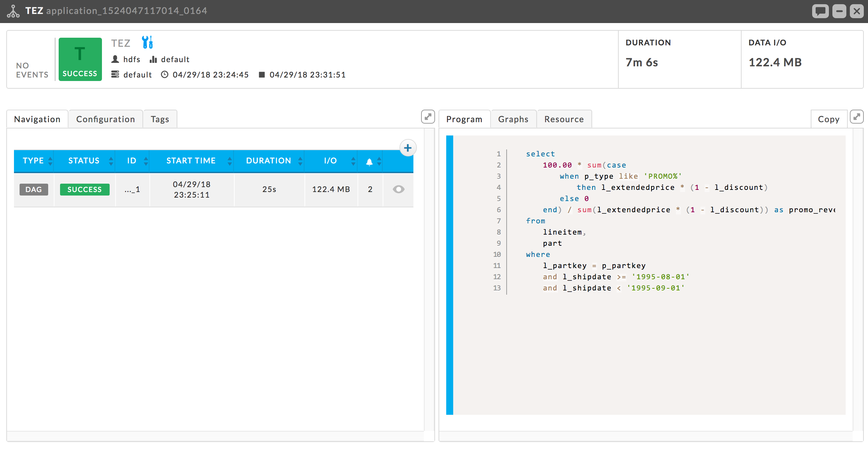The height and width of the screenshot is (449, 868).
Task: Click the DATA I/O 122.4 MB value
Action: click(x=775, y=62)
